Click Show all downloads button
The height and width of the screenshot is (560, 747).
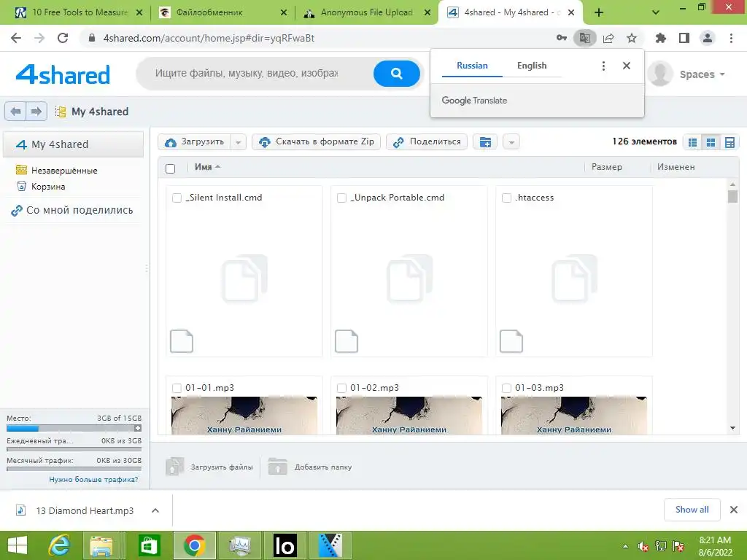click(692, 510)
